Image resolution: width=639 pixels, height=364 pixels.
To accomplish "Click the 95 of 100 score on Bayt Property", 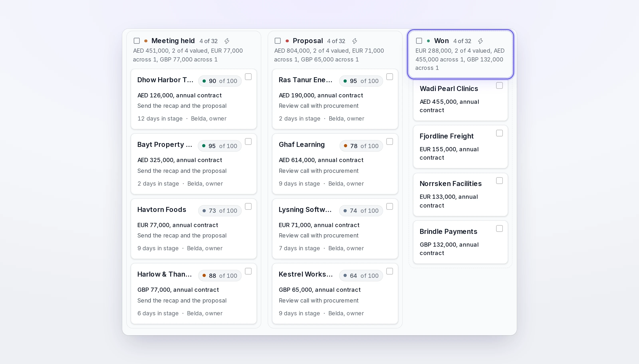I will click(x=220, y=146).
